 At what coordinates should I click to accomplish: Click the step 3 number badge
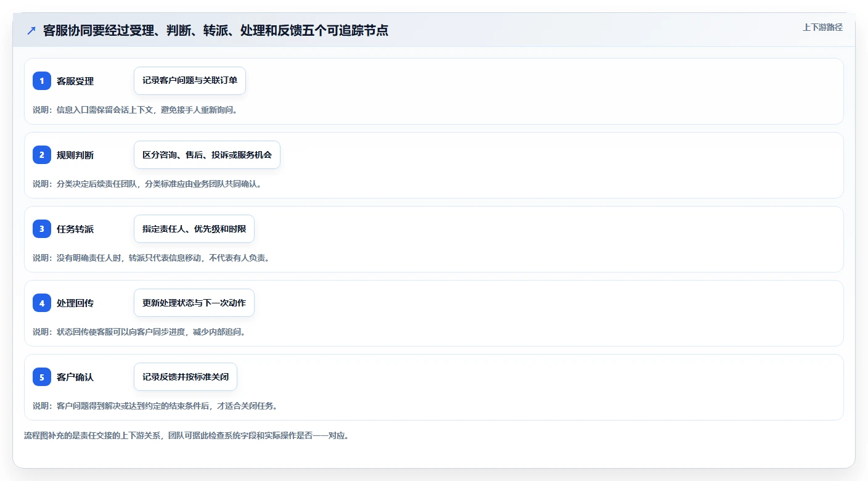tap(42, 229)
